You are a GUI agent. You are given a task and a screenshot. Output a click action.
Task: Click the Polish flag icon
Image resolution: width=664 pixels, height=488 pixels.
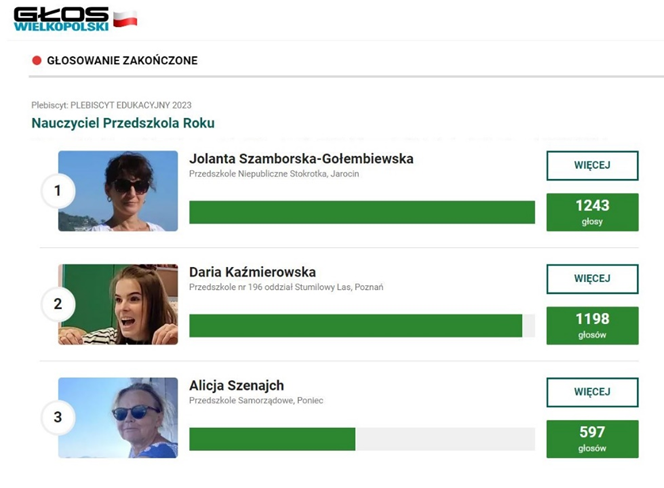pyautogui.click(x=125, y=18)
